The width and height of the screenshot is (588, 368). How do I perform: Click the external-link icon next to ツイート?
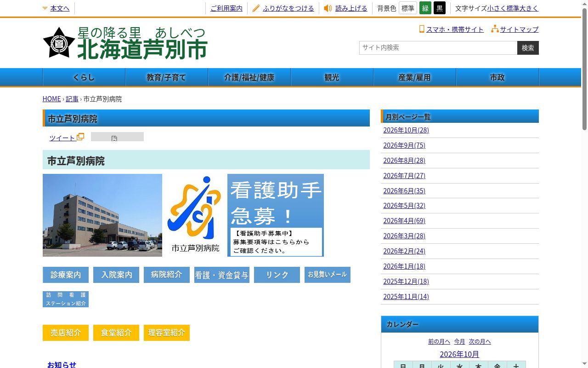click(x=80, y=137)
